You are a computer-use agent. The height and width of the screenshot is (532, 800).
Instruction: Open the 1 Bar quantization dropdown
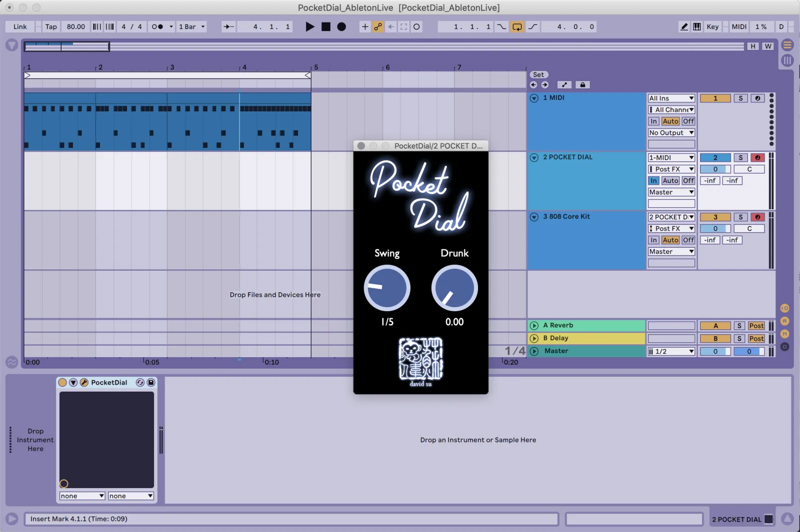click(x=192, y=27)
